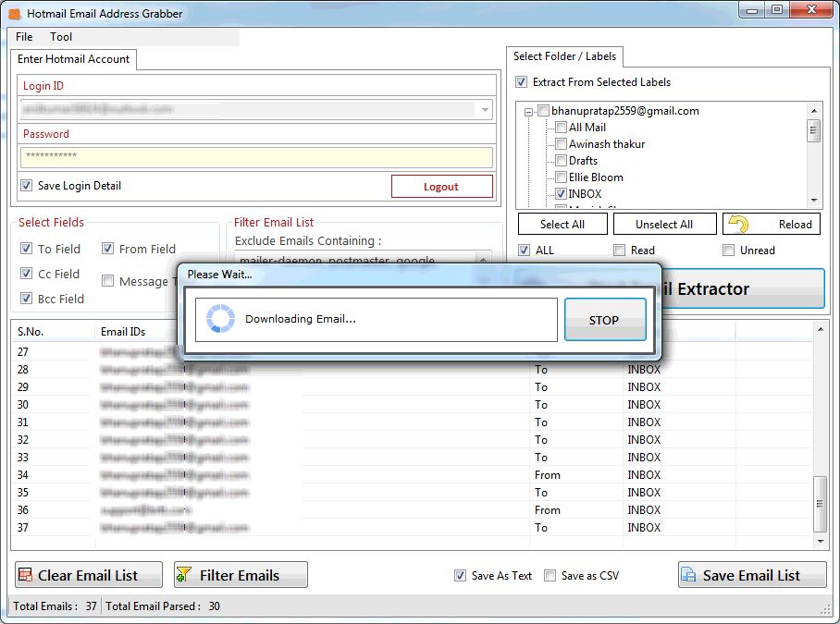Open the Login ID dropdown arrow

point(484,110)
